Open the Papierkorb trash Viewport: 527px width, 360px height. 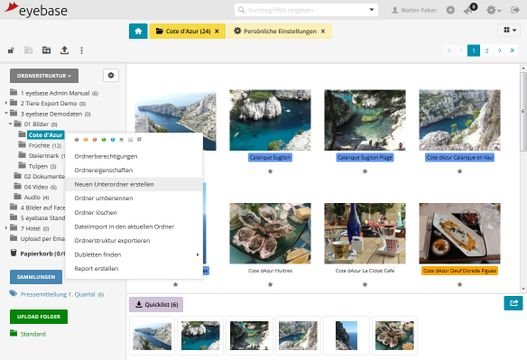pyautogui.click(x=38, y=253)
